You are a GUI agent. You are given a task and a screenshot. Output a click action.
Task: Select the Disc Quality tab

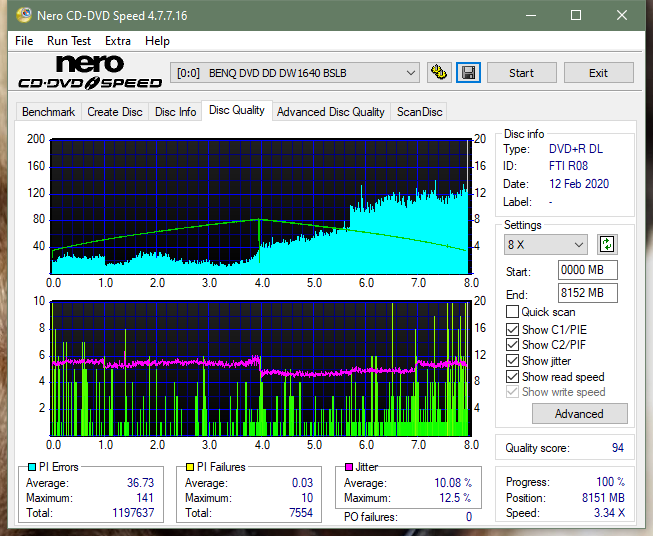(237, 110)
